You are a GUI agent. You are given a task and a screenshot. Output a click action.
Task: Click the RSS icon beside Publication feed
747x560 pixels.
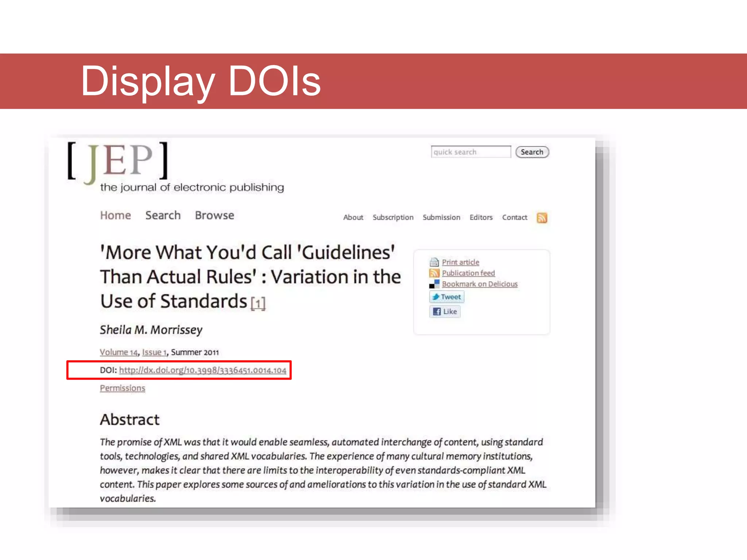tap(434, 273)
